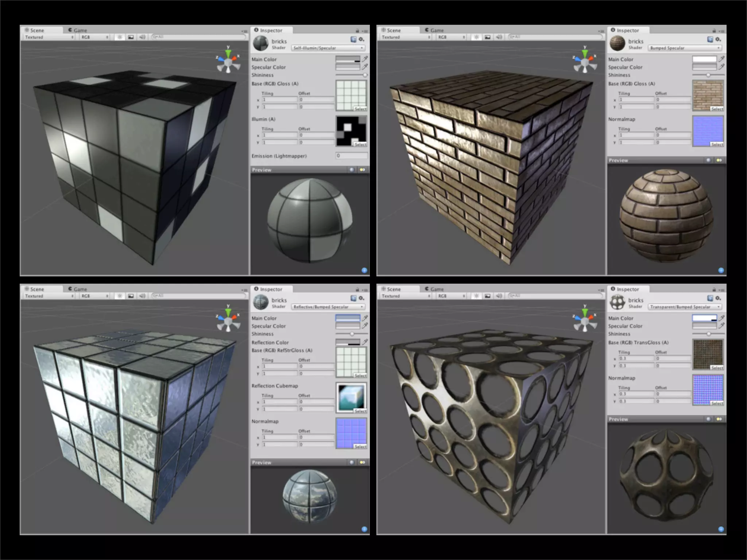The height and width of the screenshot is (560, 747).
Task: Toggle scene lighting in Transparent/Bumped Specular scene view
Action: [476, 296]
